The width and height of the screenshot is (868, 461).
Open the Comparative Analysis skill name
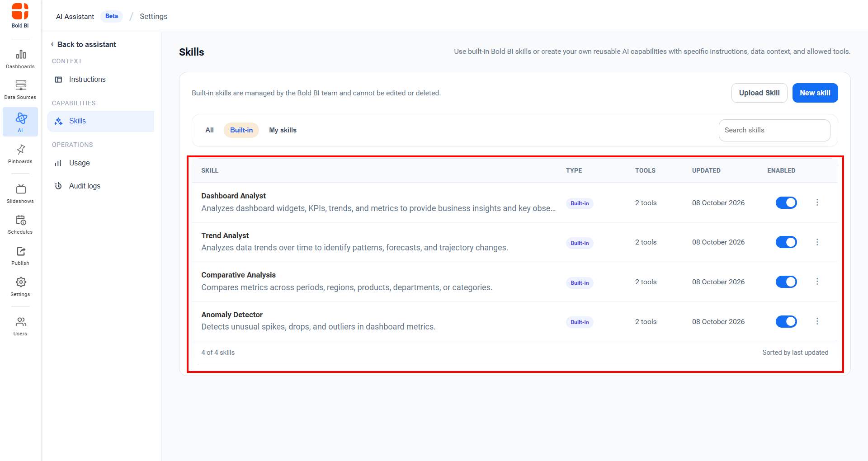[238, 275]
